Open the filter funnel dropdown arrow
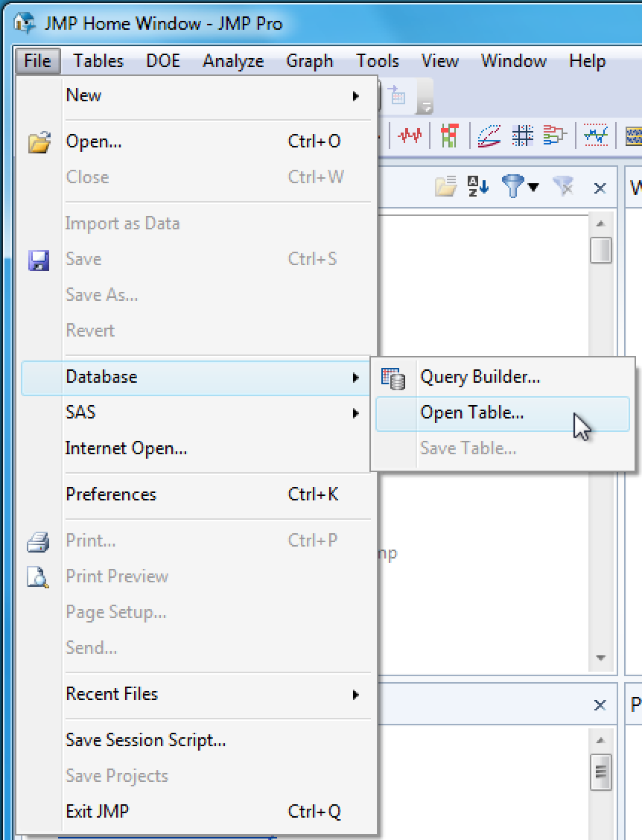The width and height of the screenshot is (642, 840). coord(533,187)
